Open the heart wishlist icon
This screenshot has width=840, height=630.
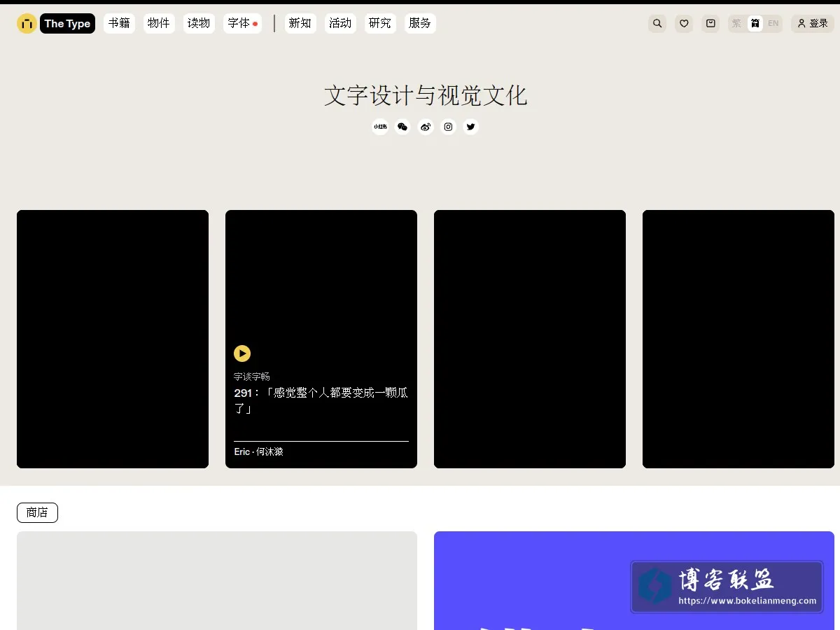click(684, 23)
